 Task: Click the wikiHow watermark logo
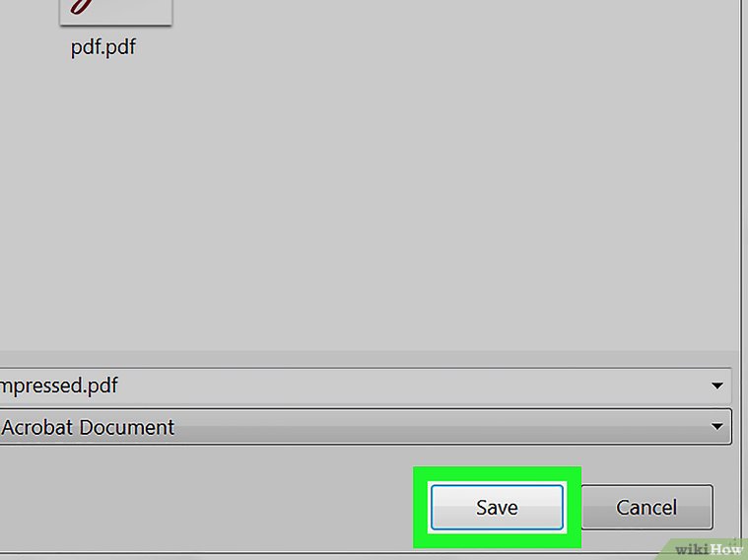pos(709,547)
